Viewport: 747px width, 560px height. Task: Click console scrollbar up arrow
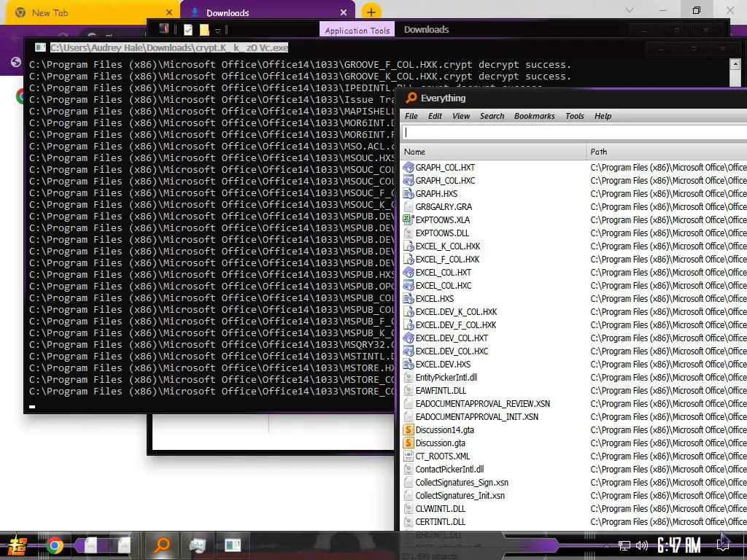(735, 64)
